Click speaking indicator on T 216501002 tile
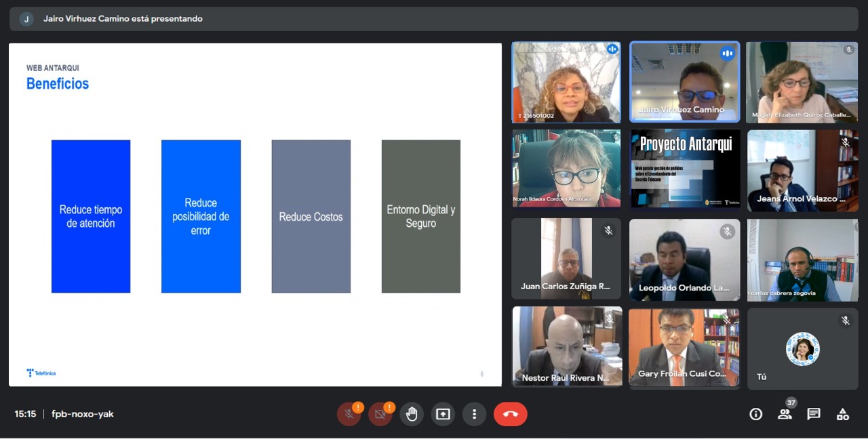 (612, 49)
